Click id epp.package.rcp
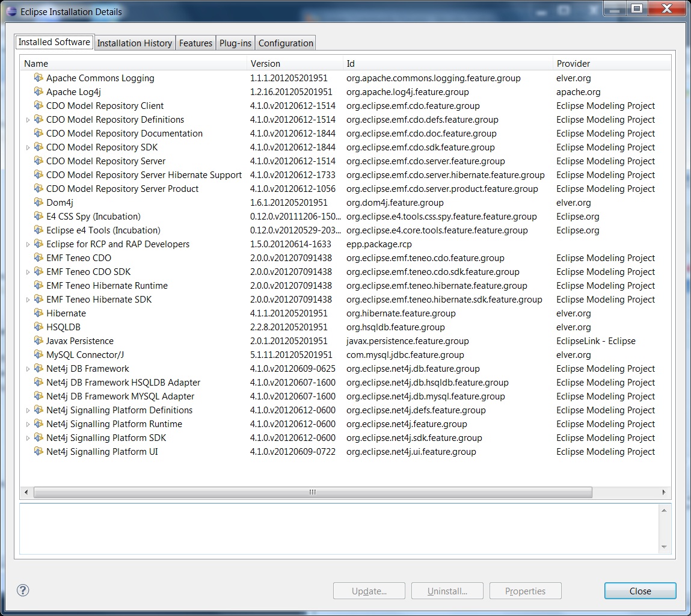 coord(379,244)
